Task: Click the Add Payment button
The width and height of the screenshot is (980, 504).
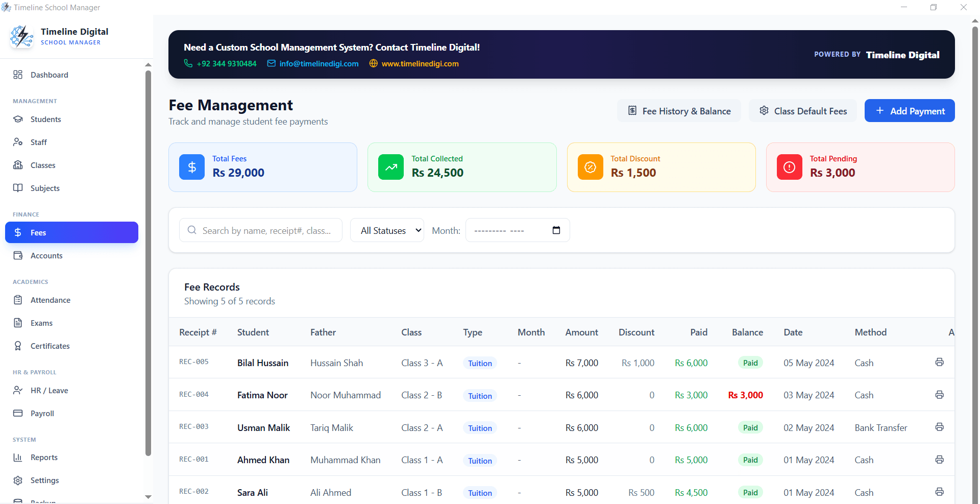Action: pyautogui.click(x=910, y=110)
